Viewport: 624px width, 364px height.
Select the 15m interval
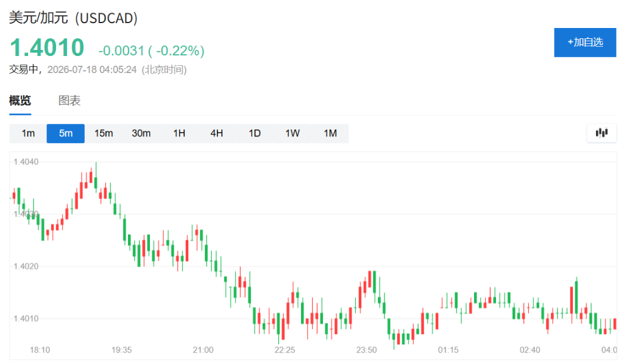point(104,133)
